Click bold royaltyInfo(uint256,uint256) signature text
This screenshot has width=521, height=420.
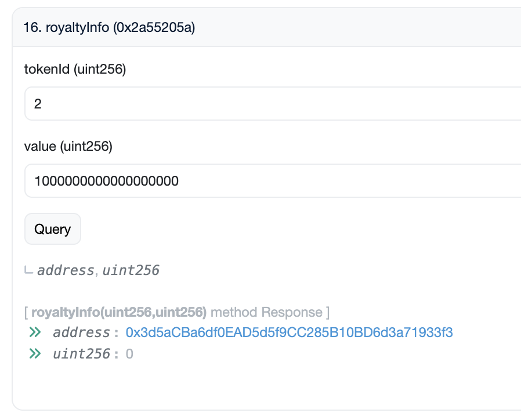(x=118, y=312)
